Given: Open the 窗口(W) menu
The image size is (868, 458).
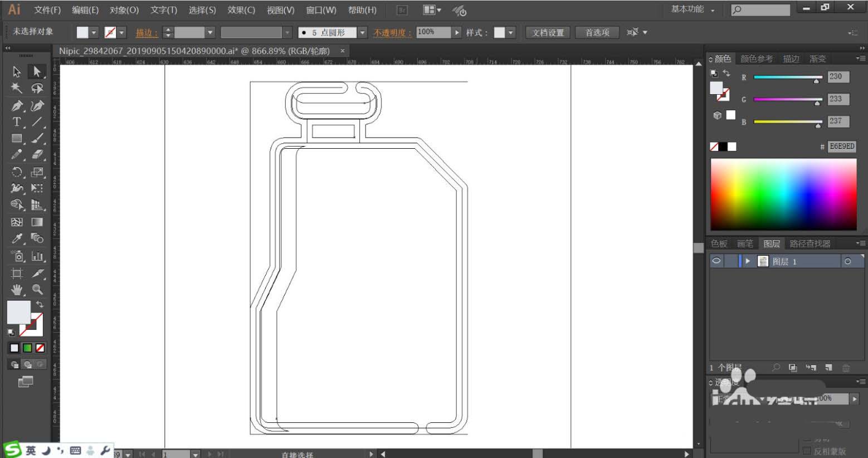Looking at the screenshot, I should tap(321, 10).
